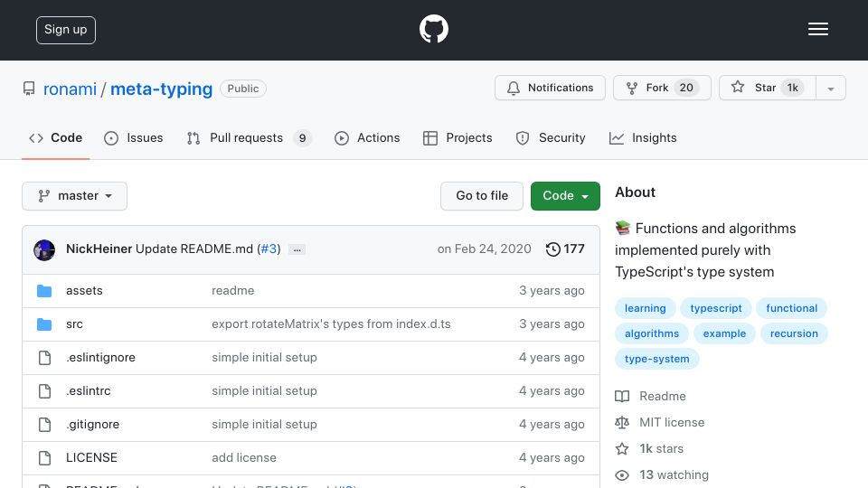The image size is (868, 488).
Task: Click the Readme book icon
Action: [x=622, y=396]
